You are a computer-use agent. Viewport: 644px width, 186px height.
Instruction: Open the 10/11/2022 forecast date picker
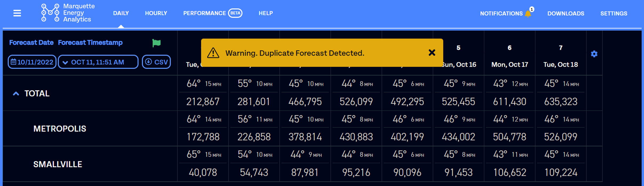point(32,62)
